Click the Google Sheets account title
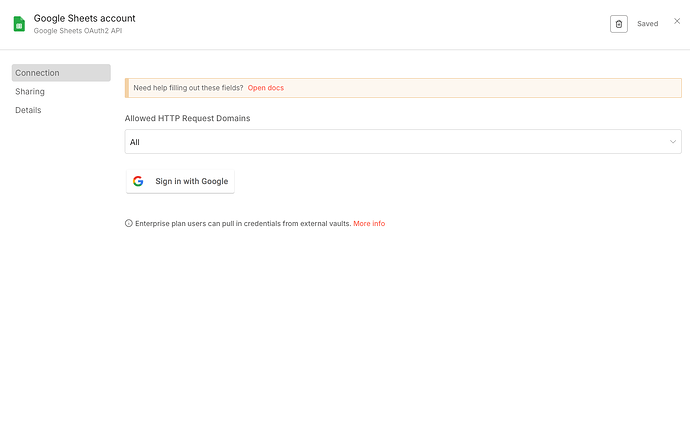The width and height of the screenshot is (690, 423). (x=84, y=18)
